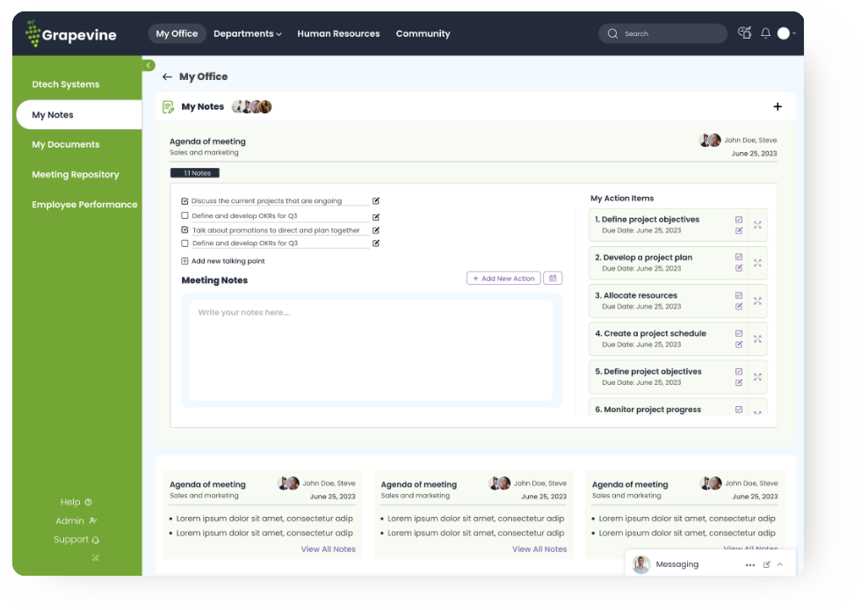
Task: Check the first 'Define and develop OKRs for Q3'
Action: click(184, 215)
